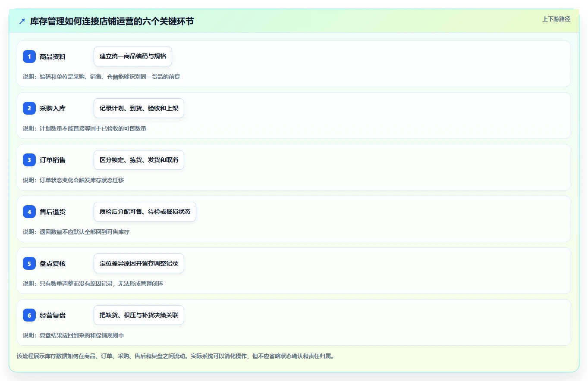Viewport: 588px width, 381px height.
Task: Click the 上下游路径 label in the header
Action: click(x=556, y=19)
